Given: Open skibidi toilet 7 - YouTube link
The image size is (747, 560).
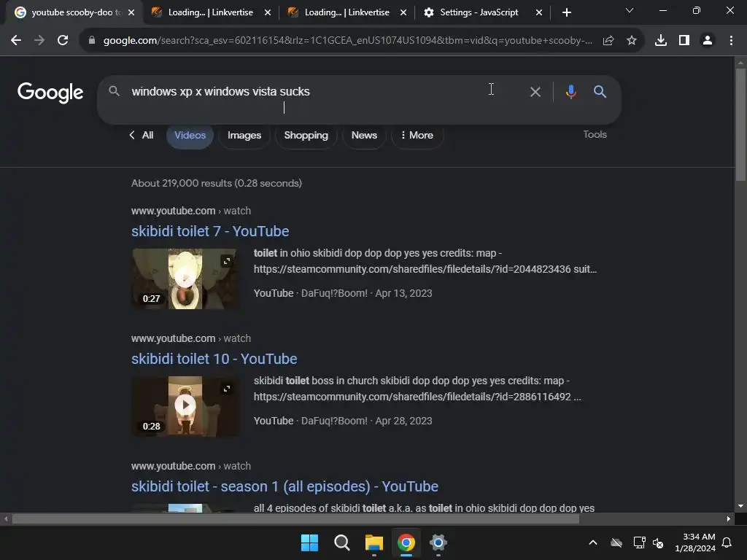Looking at the screenshot, I should tap(210, 231).
